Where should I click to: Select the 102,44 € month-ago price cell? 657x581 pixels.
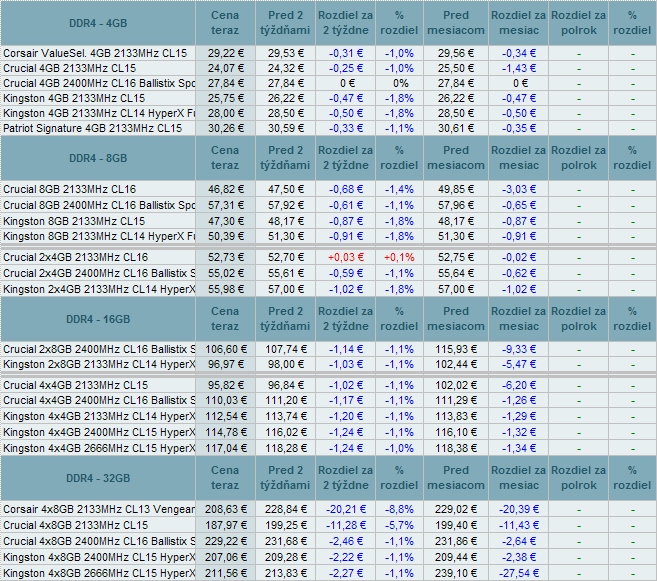(x=456, y=364)
